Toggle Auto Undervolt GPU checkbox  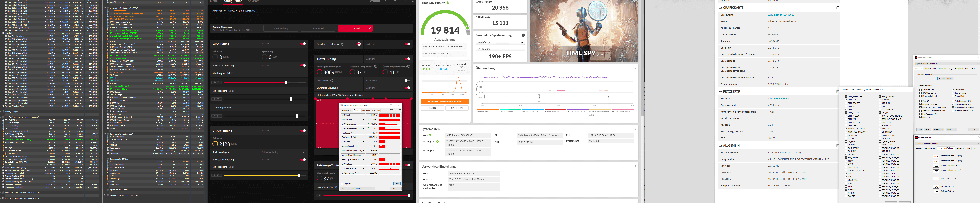tap(953, 101)
